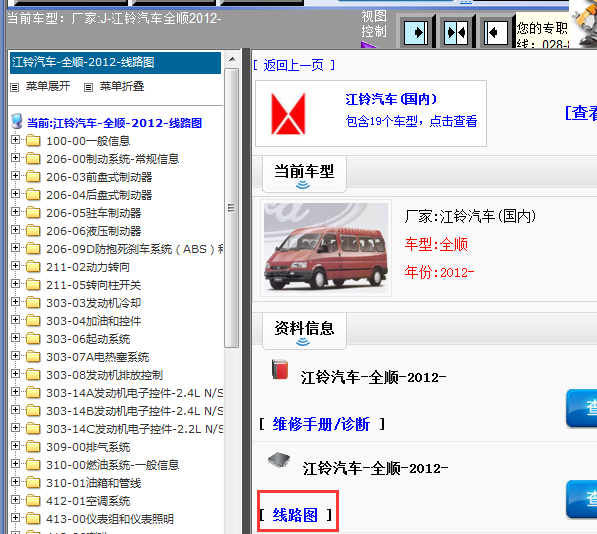Select the 211-02动力转向 folder item
The height and width of the screenshot is (534, 597).
click(88, 267)
